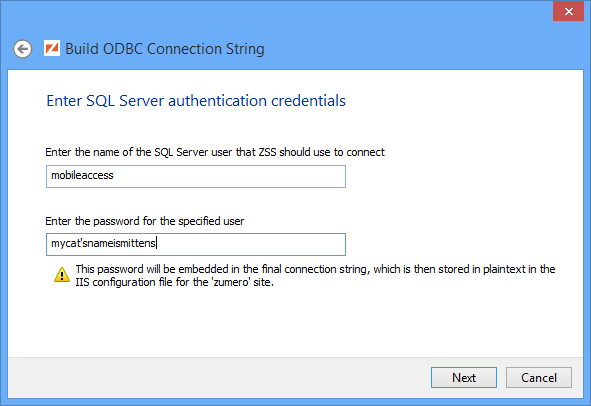Image resolution: width=591 pixels, height=406 pixels.
Task: Click the empty white area below the warning
Action: coord(296,322)
